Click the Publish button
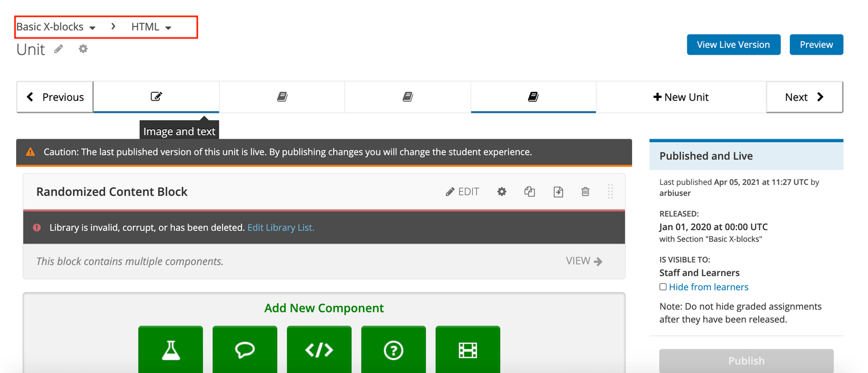Viewport: 868px width, 373px height. click(x=746, y=361)
